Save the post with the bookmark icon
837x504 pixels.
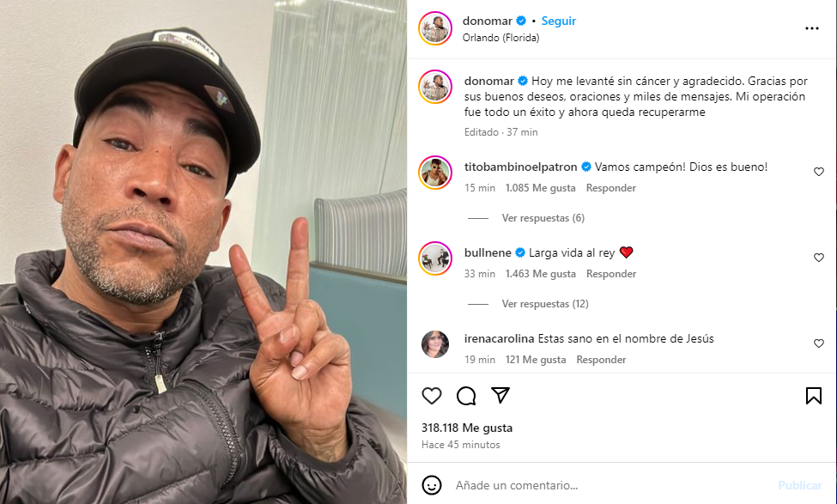tap(814, 396)
